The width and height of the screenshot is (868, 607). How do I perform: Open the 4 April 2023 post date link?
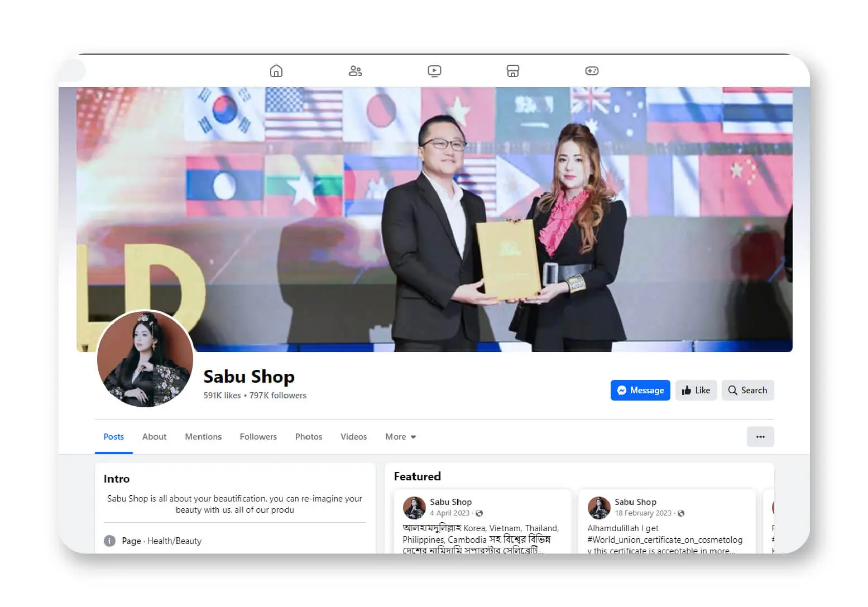coord(449,513)
